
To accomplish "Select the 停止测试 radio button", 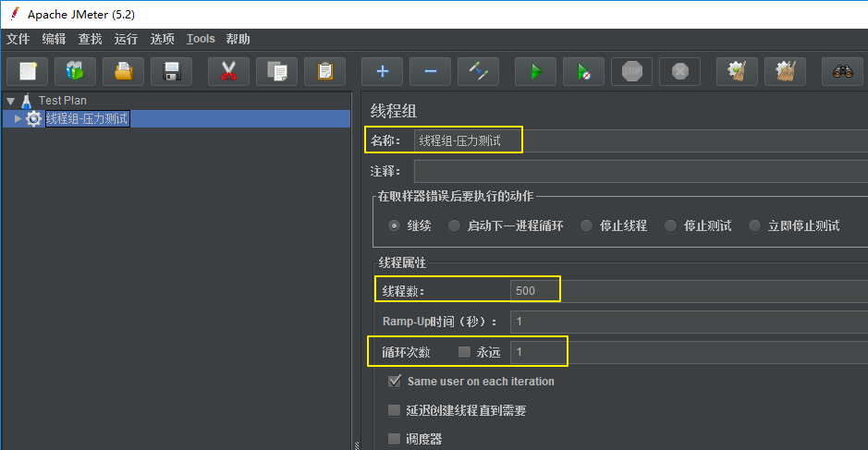I will click(x=670, y=225).
